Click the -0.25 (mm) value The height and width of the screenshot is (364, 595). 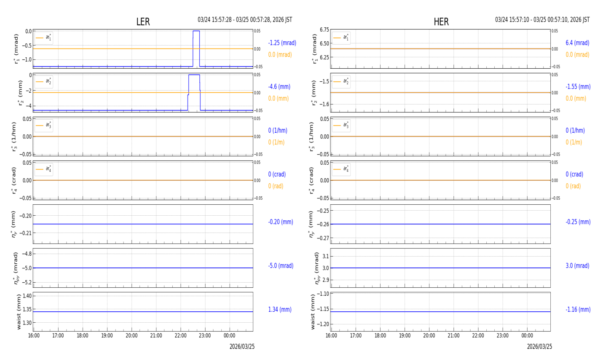[578, 222]
